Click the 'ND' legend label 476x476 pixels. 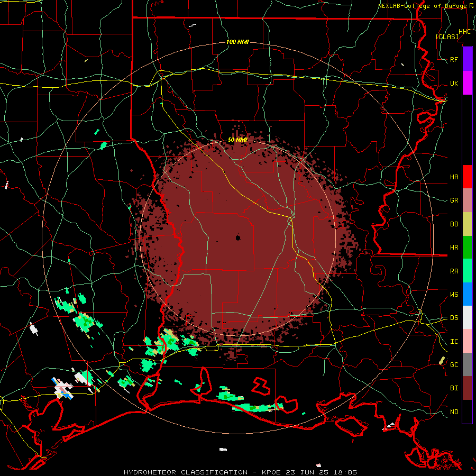[x=454, y=412]
